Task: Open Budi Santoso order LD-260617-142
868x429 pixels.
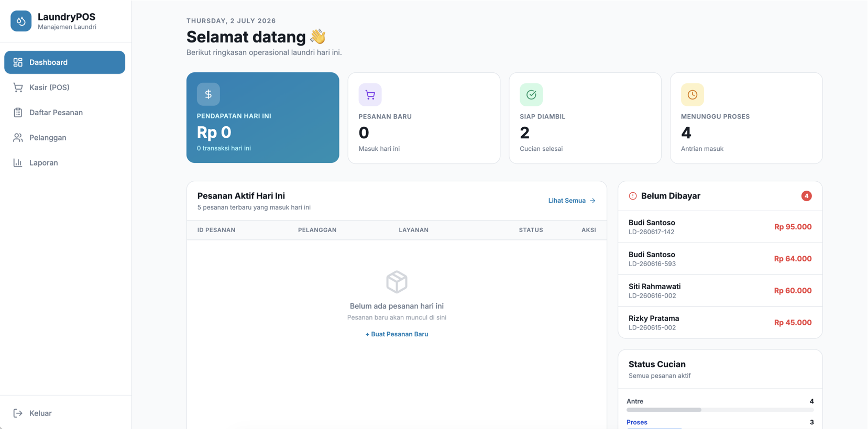Action: [720, 227]
